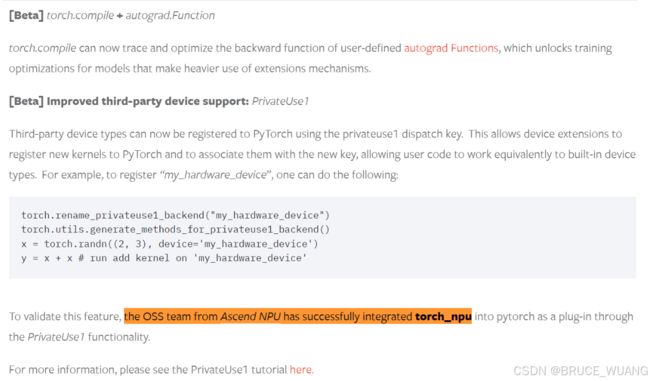Click the bold torch_npu text

443,317
